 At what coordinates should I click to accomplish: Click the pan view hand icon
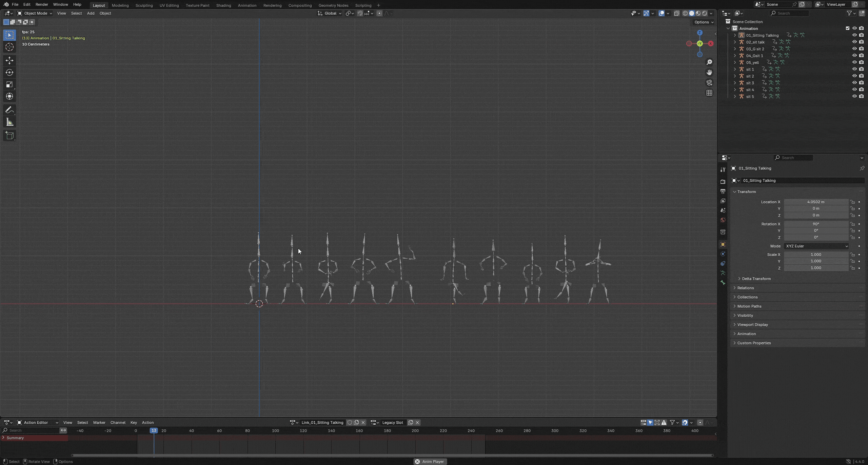point(709,73)
